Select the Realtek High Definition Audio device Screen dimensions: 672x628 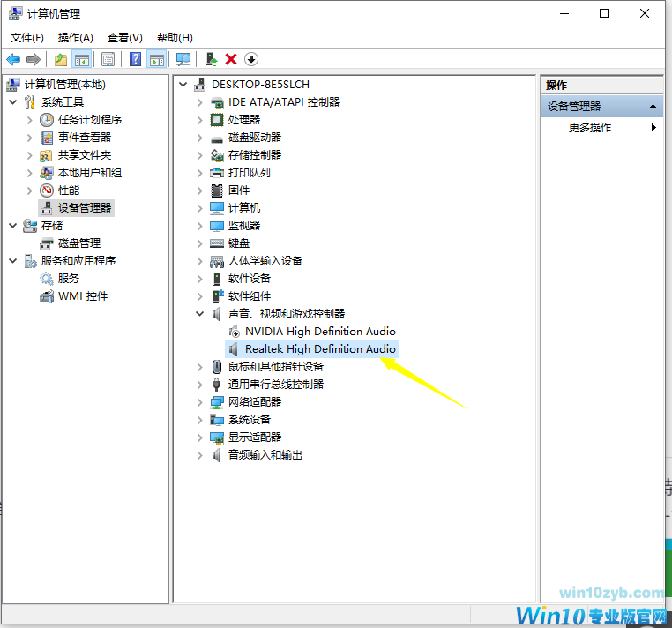(320, 349)
